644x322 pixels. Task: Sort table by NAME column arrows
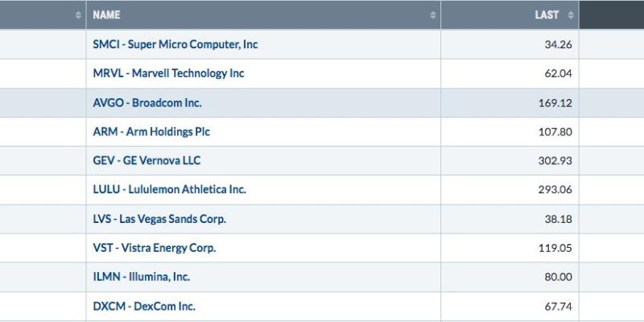432,15
